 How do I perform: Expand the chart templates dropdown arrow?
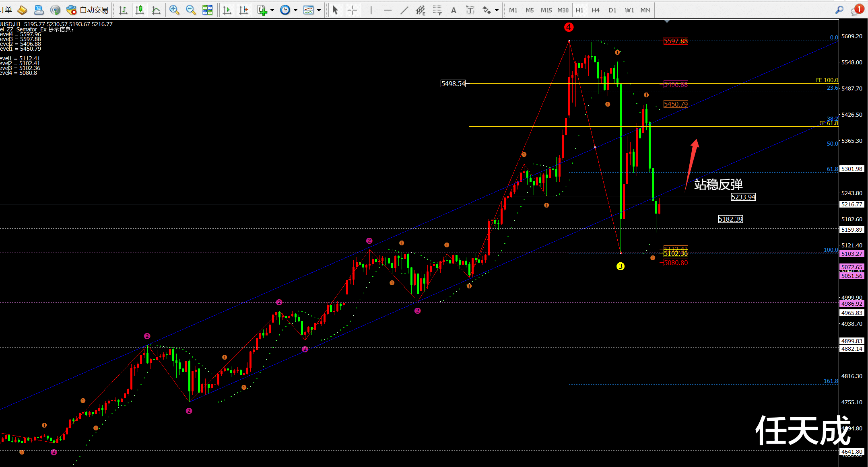pyautogui.click(x=319, y=10)
